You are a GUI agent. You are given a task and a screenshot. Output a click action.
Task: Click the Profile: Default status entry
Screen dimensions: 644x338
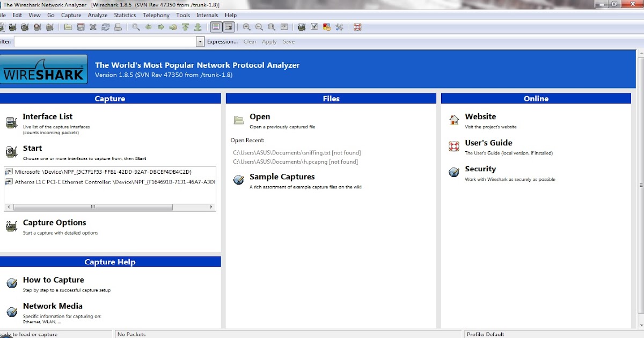(485, 334)
